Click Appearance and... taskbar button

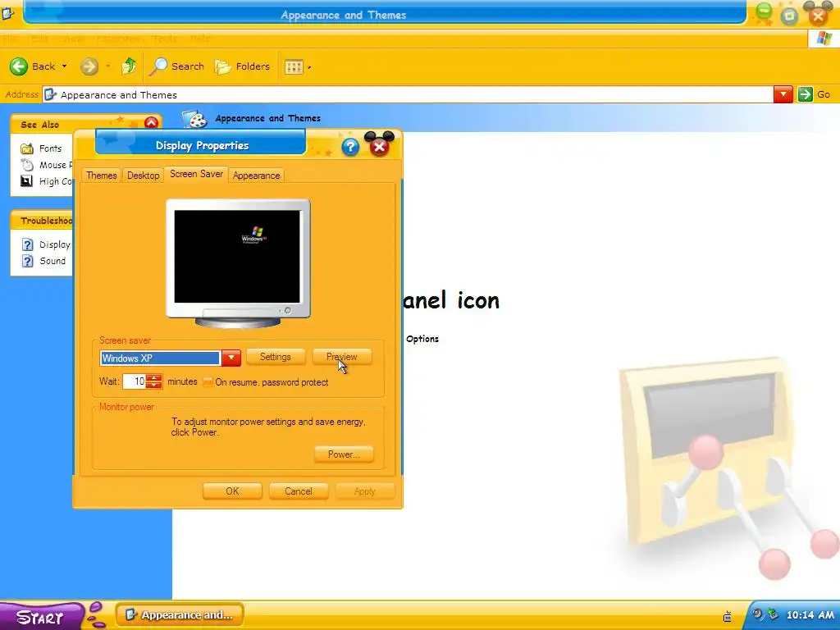pos(180,615)
